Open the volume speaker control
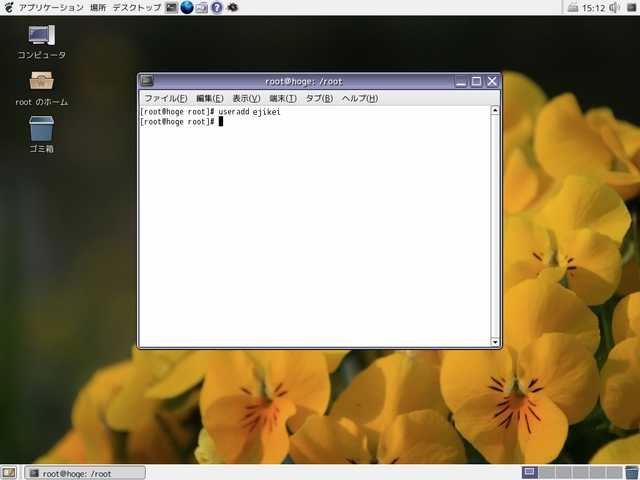The height and width of the screenshot is (480, 640). pyautogui.click(x=614, y=7)
